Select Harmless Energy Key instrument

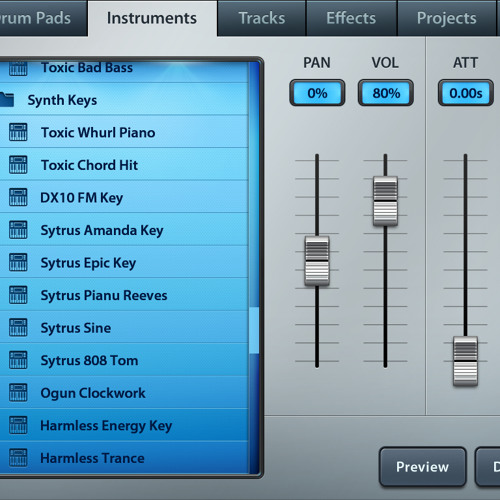124,425
